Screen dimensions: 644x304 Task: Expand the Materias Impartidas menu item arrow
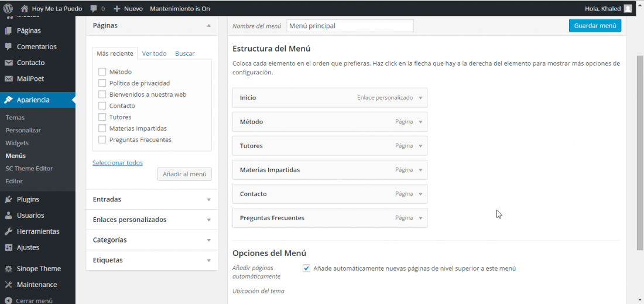[420, 170]
